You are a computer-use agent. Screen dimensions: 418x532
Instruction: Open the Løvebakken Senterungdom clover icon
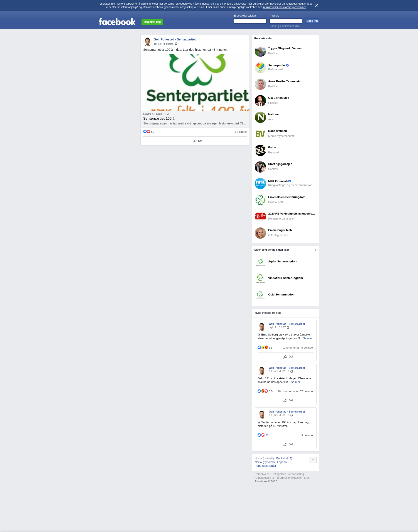pyautogui.click(x=260, y=200)
